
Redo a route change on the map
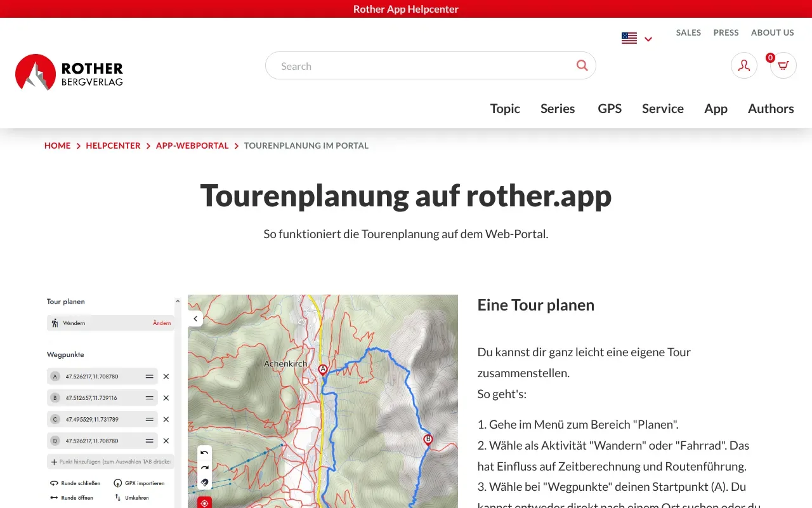coord(204,467)
